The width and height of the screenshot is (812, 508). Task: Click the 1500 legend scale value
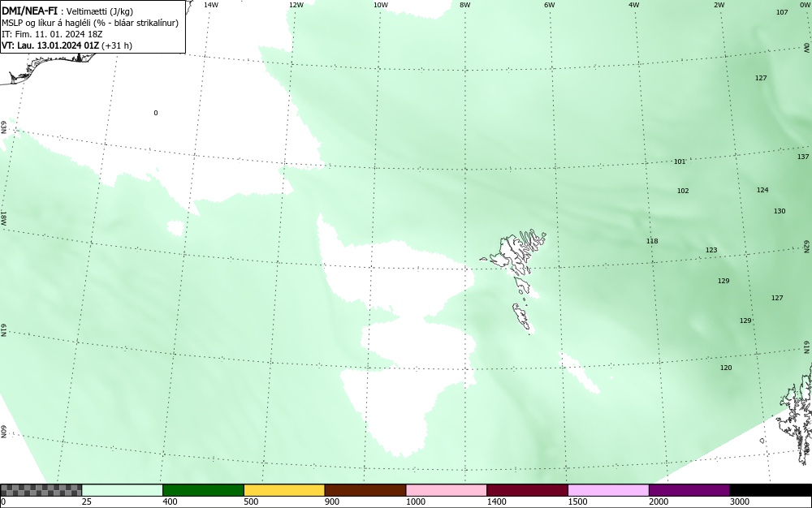(577, 502)
